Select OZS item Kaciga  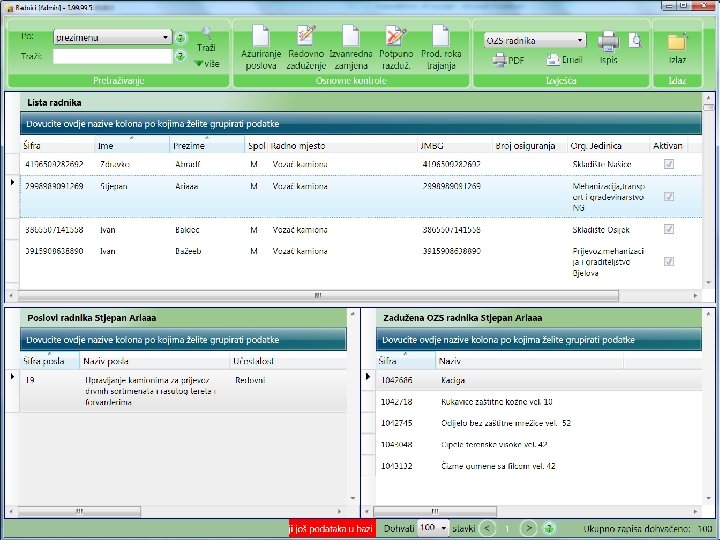(539, 380)
